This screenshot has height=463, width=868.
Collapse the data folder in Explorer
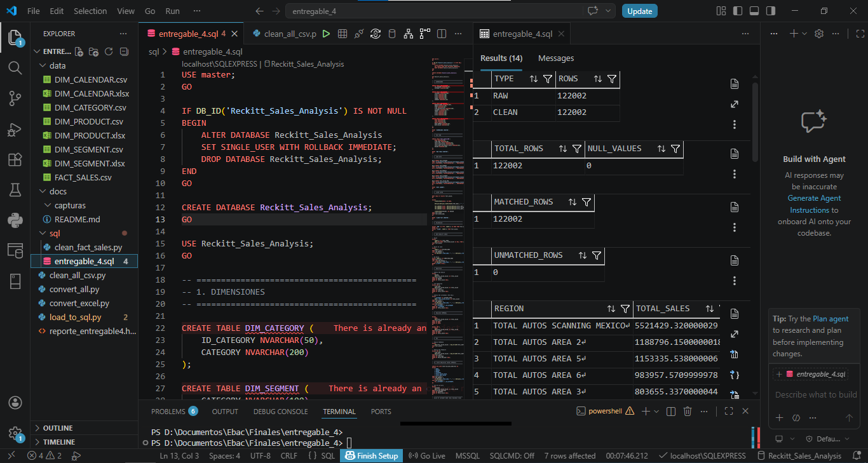(43, 65)
